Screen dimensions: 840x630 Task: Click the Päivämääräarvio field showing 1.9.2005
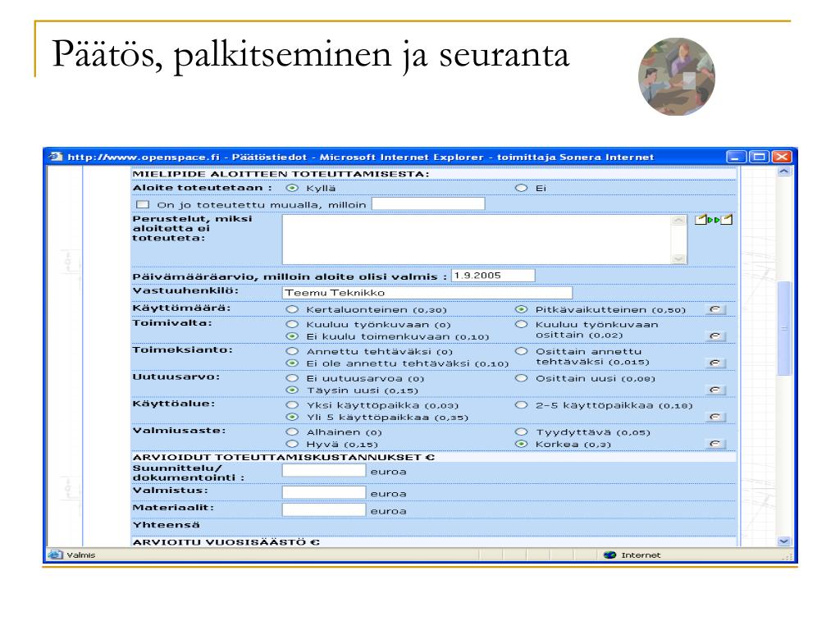[x=493, y=276]
